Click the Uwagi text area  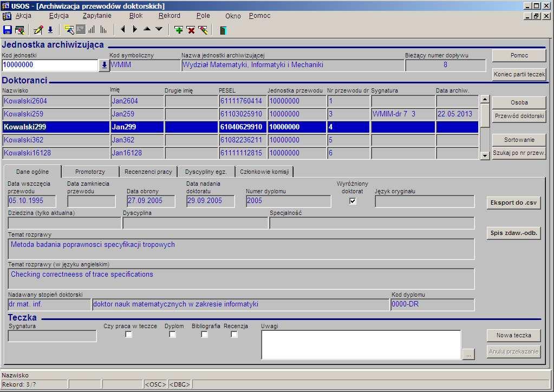click(361, 345)
